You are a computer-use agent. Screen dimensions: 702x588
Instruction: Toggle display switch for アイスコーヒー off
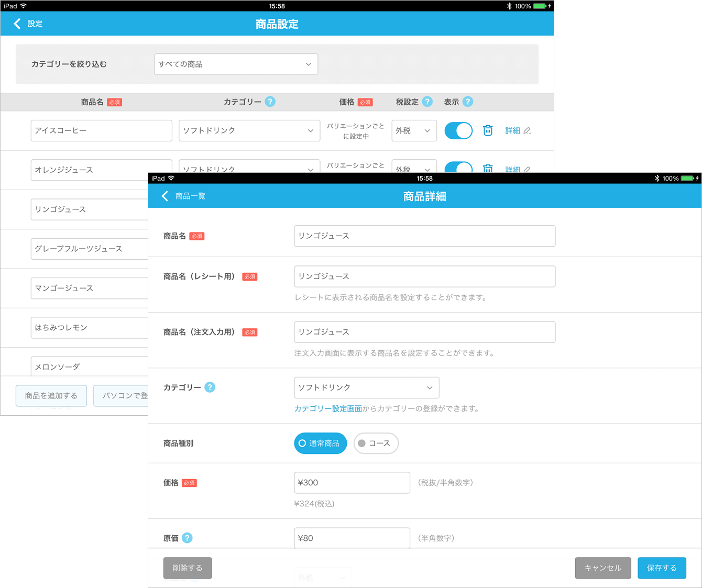[458, 130]
